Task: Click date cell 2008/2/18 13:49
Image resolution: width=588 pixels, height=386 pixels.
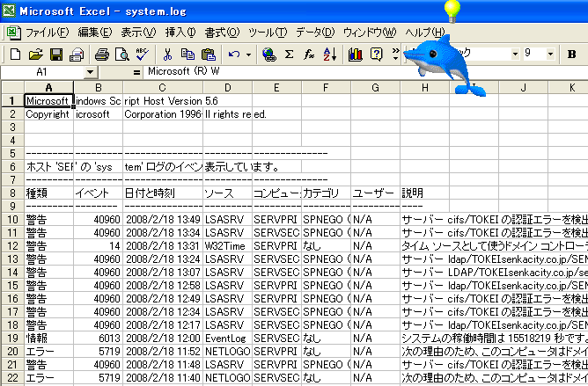Action: [x=163, y=220]
